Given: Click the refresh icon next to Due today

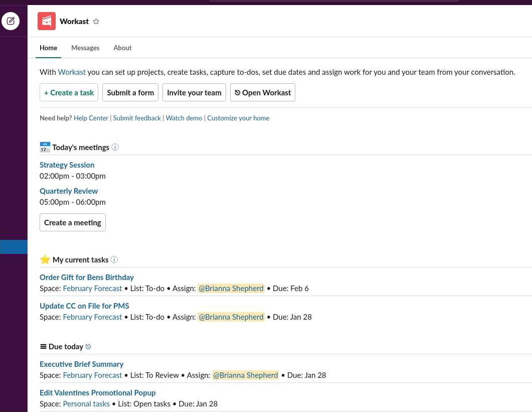Looking at the screenshot, I should 88,347.
